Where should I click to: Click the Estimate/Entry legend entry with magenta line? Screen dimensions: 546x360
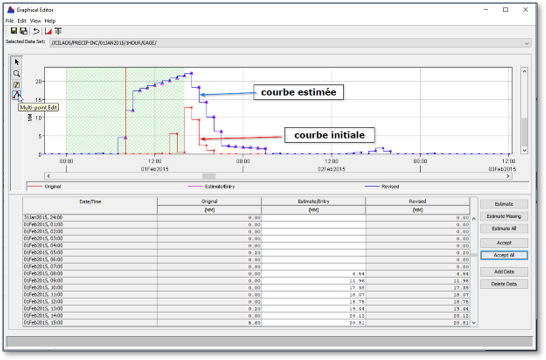coord(211,187)
